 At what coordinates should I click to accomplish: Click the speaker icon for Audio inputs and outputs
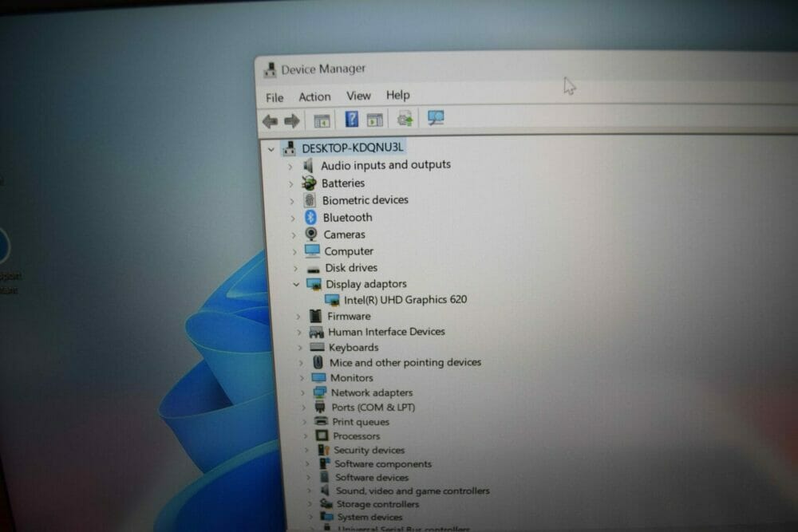tap(308, 165)
